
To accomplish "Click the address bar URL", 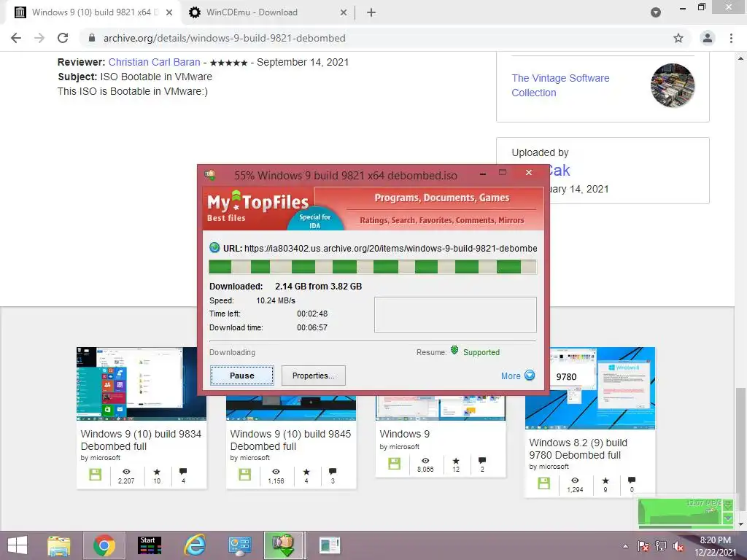I will pos(225,38).
